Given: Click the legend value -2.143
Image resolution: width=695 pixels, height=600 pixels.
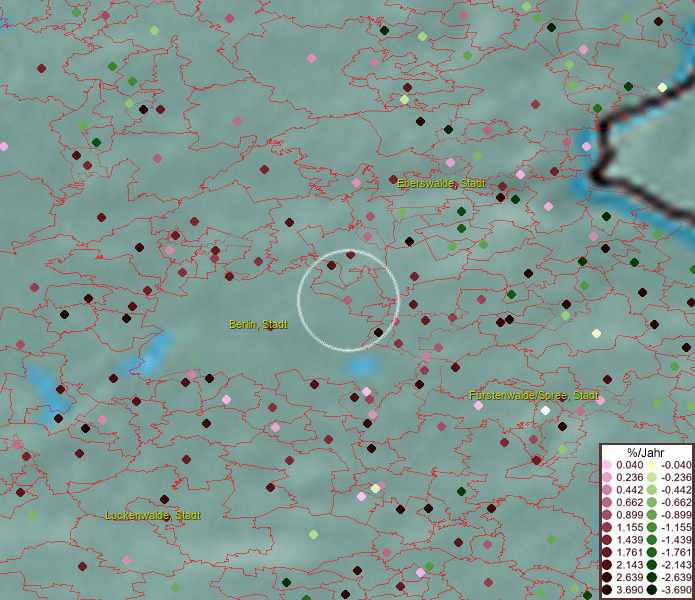Looking at the screenshot, I should pyautogui.click(x=676, y=565).
